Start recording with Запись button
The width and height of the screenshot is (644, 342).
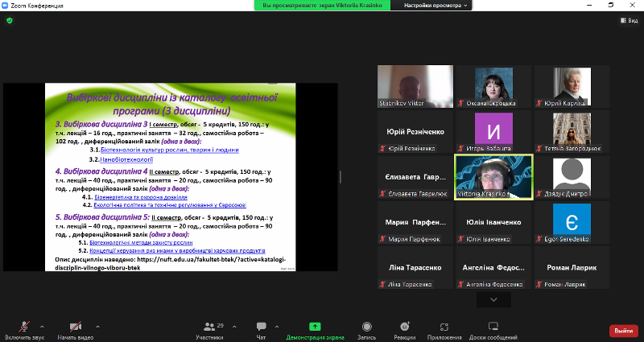pyautogui.click(x=367, y=331)
